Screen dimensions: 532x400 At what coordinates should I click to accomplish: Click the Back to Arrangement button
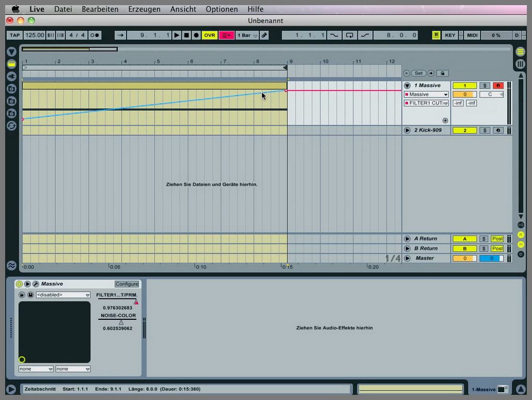click(x=226, y=35)
